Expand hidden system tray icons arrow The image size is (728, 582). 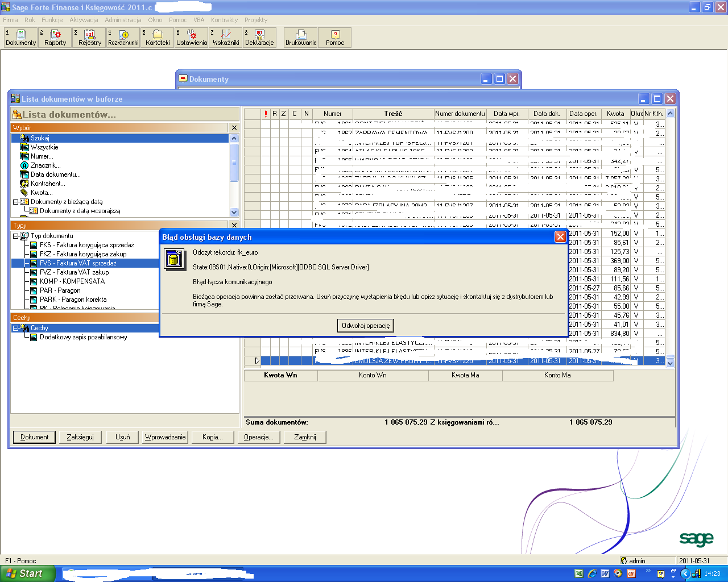tap(685, 574)
